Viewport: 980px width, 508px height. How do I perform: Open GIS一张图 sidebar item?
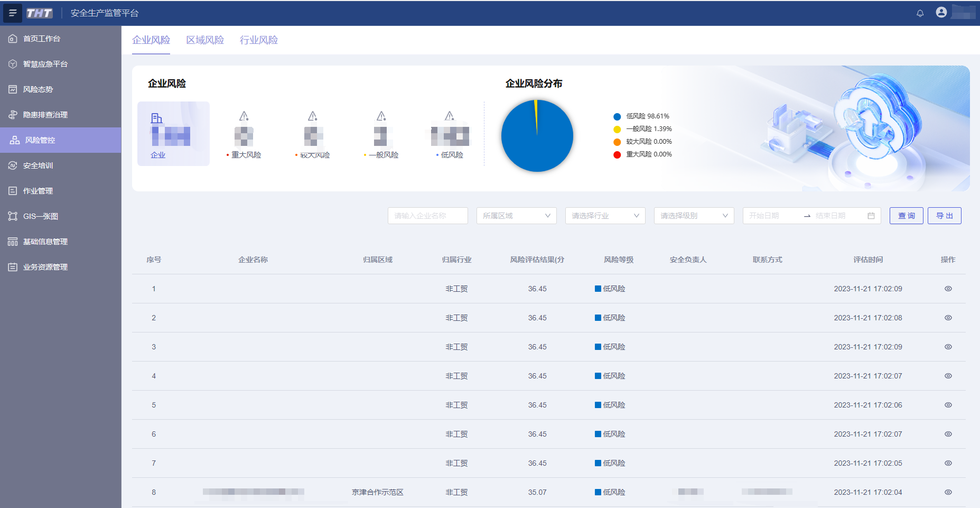click(x=41, y=216)
